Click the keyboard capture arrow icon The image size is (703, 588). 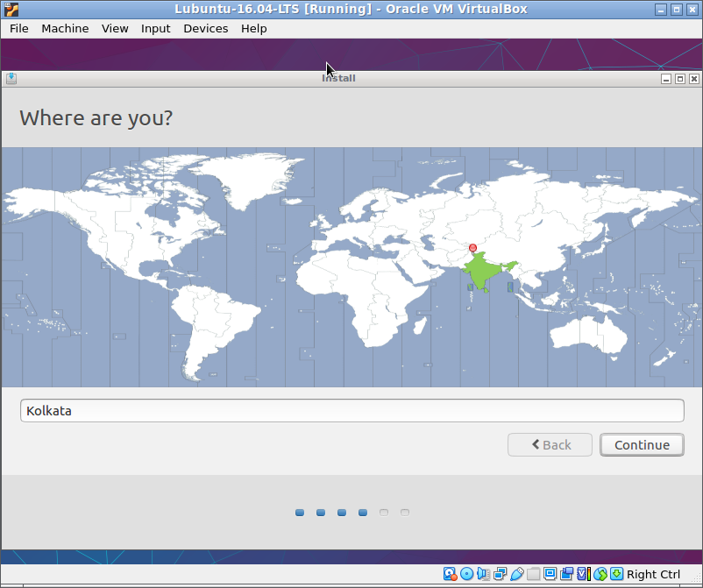click(616, 574)
